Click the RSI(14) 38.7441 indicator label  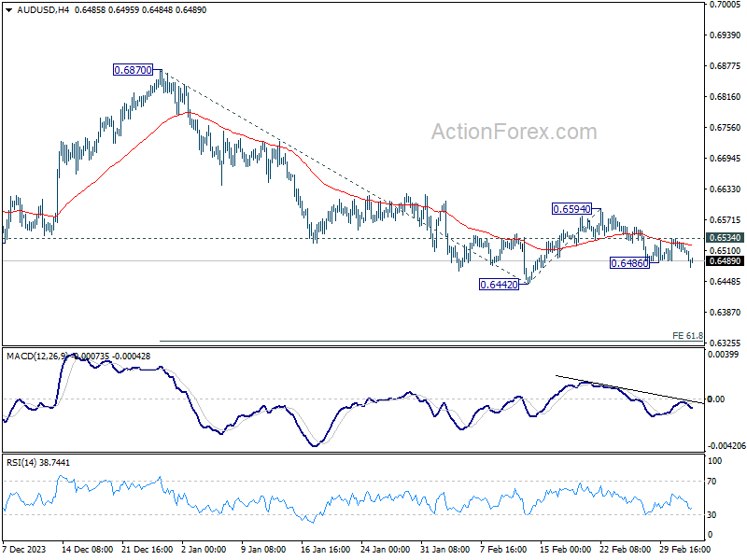(x=38, y=463)
